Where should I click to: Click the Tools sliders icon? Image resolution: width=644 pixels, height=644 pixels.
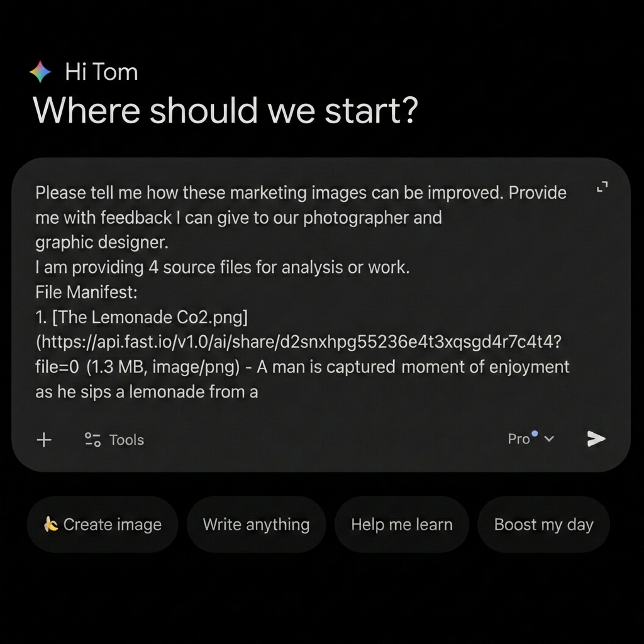(93, 440)
